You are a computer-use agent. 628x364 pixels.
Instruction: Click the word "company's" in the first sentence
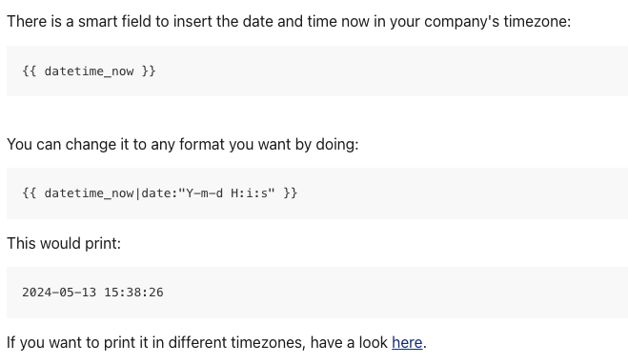coord(462,22)
